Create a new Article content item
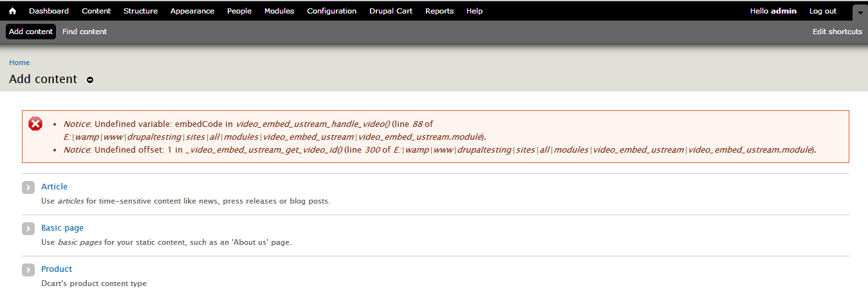Screen dimensions: 868x297 pos(54,187)
